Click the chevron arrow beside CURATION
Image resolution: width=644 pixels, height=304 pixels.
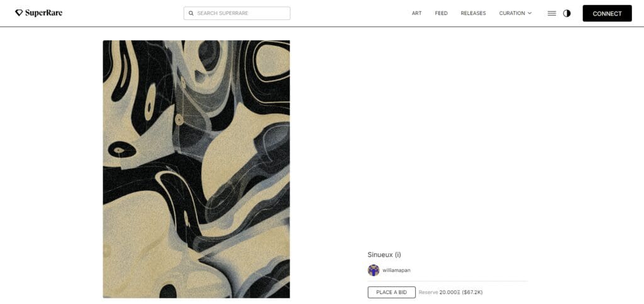530,13
